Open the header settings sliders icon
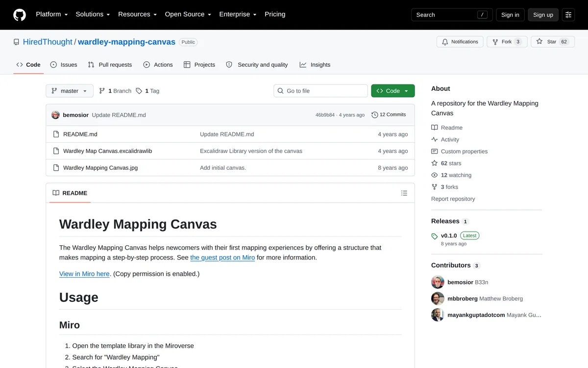This screenshot has height=368, width=588. [x=568, y=15]
